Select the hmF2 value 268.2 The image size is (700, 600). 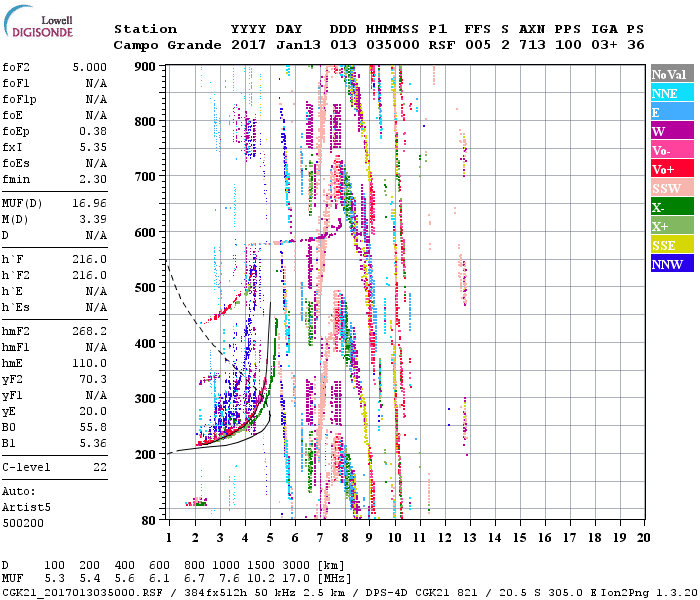pyautogui.click(x=89, y=330)
